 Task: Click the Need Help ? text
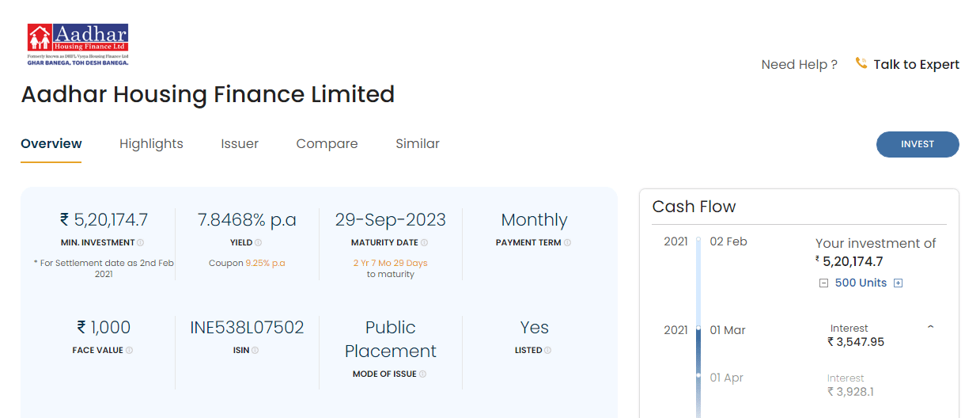(x=799, y=65)
